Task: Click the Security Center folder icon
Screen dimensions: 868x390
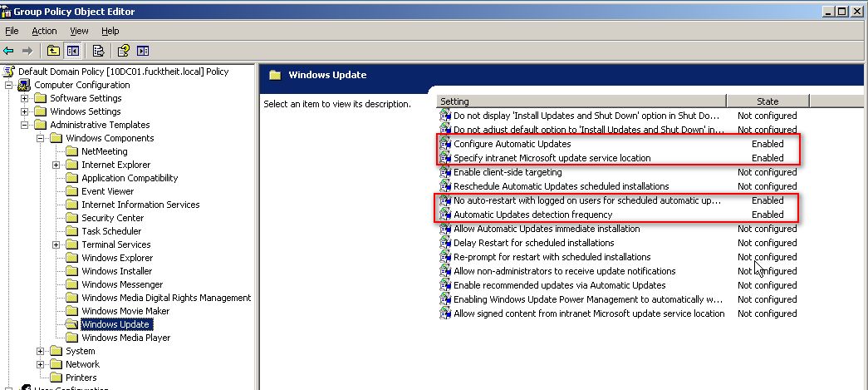Action: [x=72, y=218]
